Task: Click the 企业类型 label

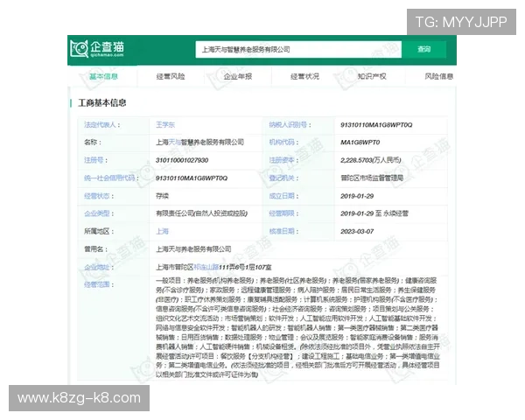Action: (99, 213)
